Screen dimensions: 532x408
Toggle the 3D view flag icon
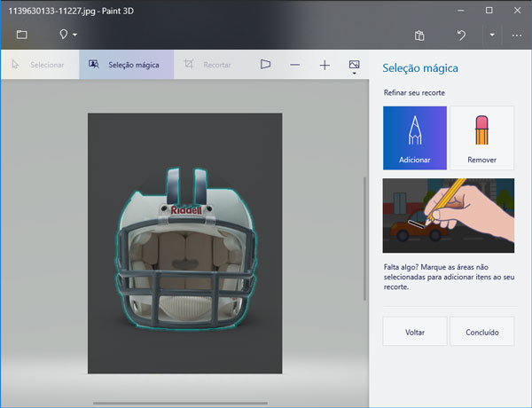coord(265,64)
